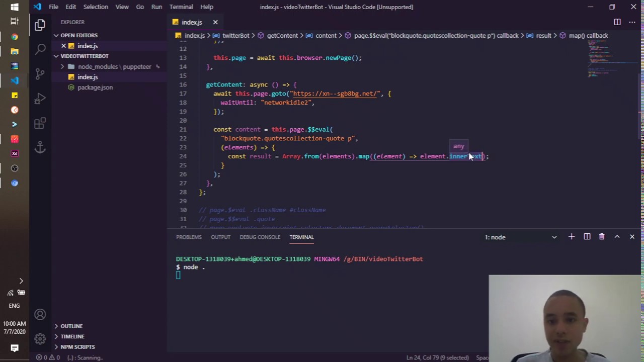Open the Help menu
The height and width of the screenshot is (362, 644).
coord(207,7)
